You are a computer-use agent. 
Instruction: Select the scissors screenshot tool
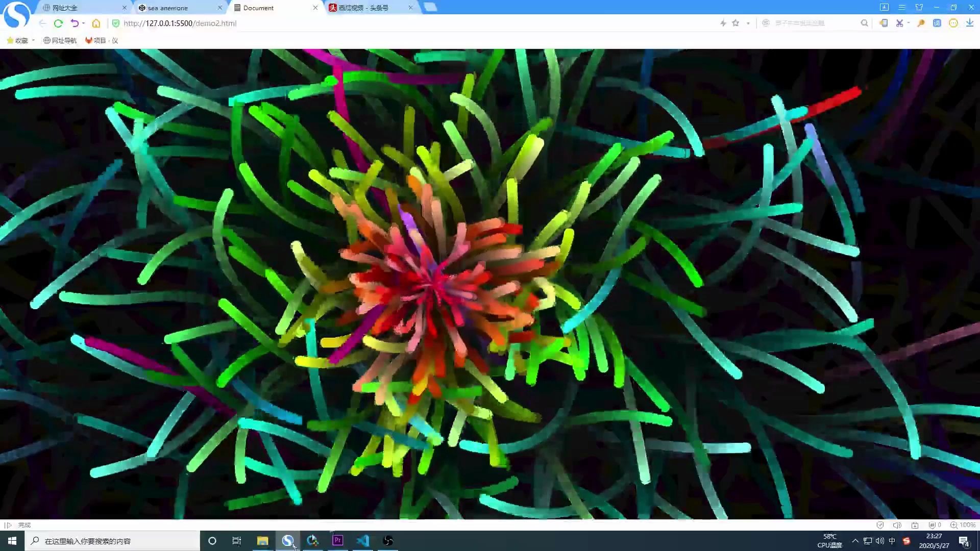899,23
